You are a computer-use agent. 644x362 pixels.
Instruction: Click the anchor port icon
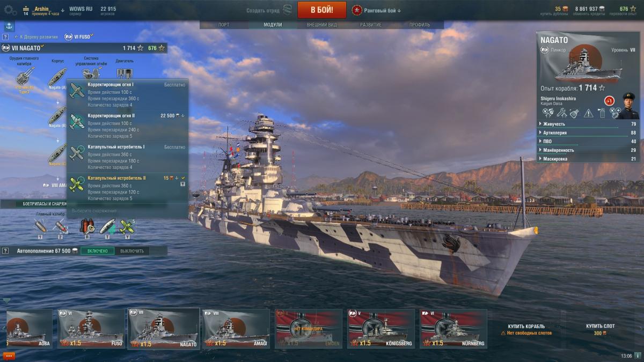point(9,26)
